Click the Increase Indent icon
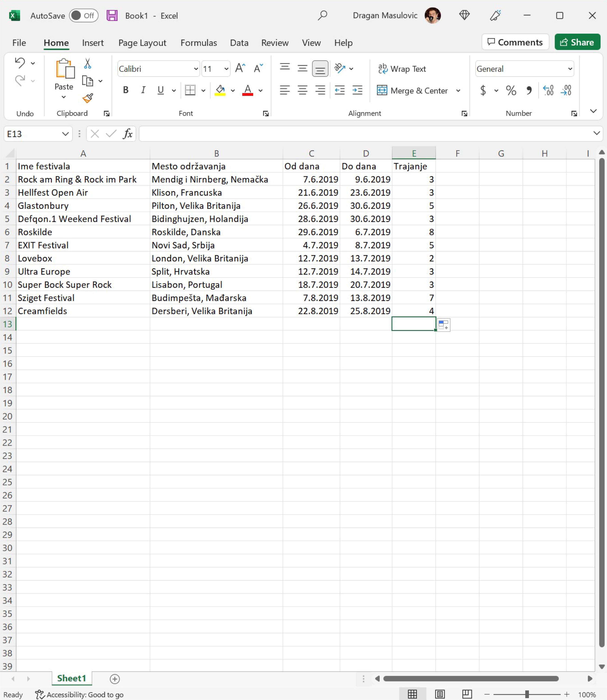607x700 pixels. point(357,90)
